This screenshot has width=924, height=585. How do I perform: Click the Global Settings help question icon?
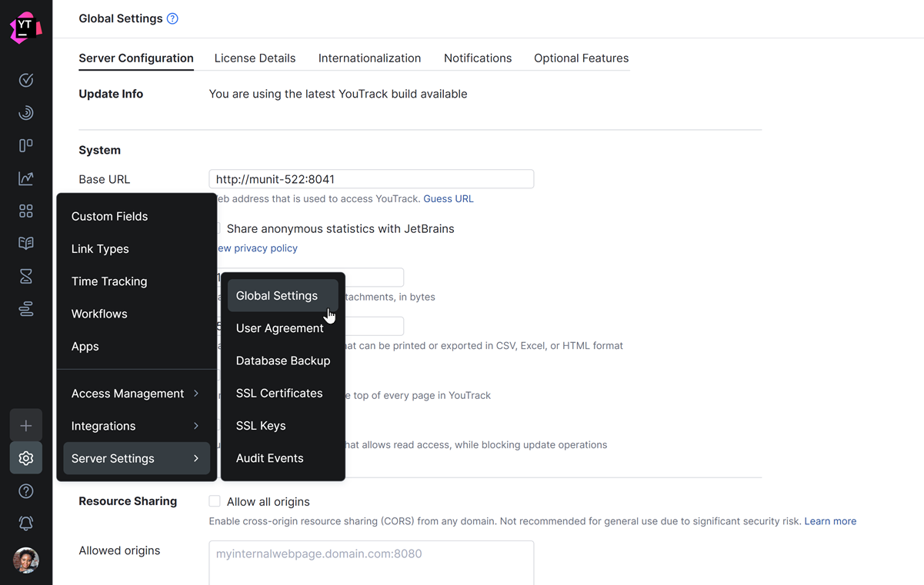[x=172, y=18]
